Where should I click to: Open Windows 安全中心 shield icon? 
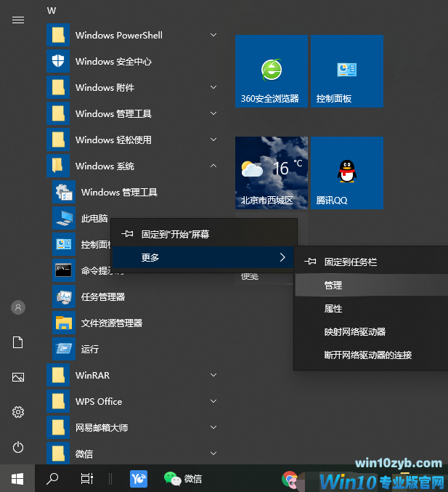coord(58,61)
